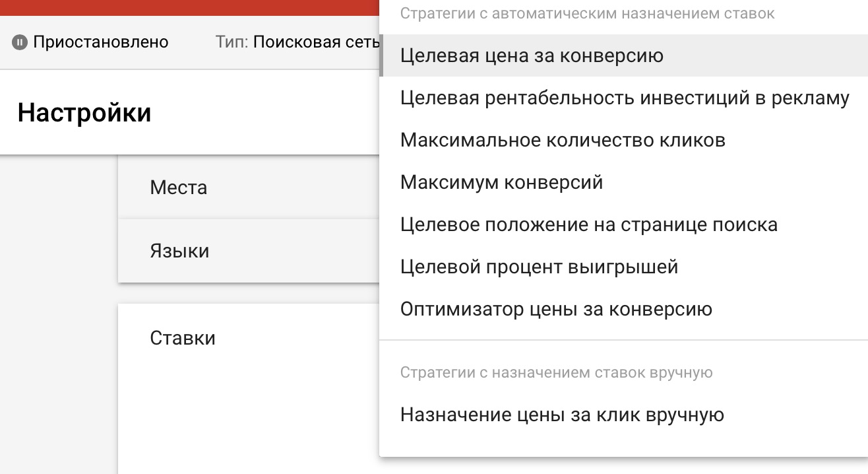
Task: Select Максимальное количество кликов option
Action: pyautogui.click(x=563, y=141)
